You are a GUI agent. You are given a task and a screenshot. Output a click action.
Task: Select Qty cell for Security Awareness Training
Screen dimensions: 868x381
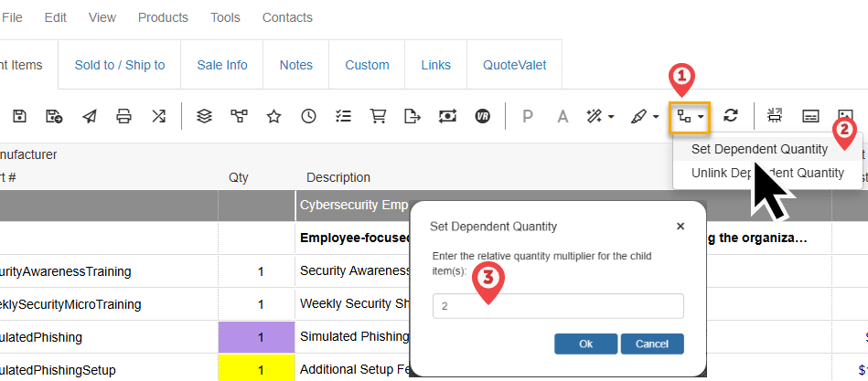[x=257, y=271]
